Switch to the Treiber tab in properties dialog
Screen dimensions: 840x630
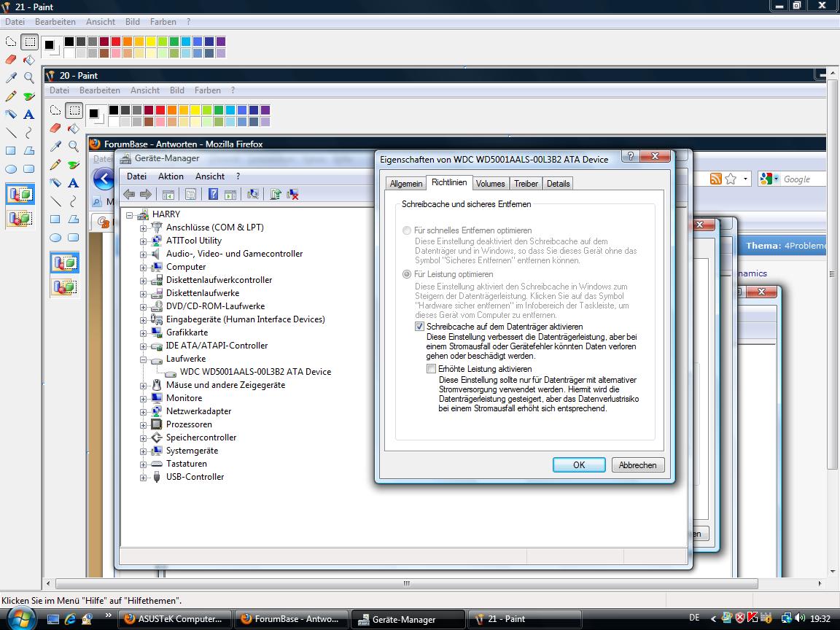(526, 184)
